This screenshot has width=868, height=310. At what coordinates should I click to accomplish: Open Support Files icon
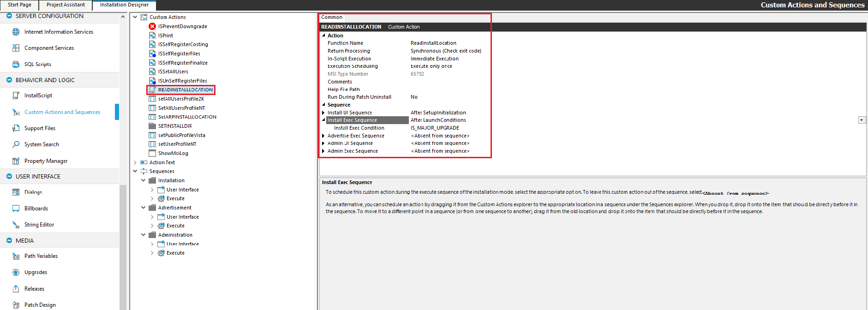[16, 128]
